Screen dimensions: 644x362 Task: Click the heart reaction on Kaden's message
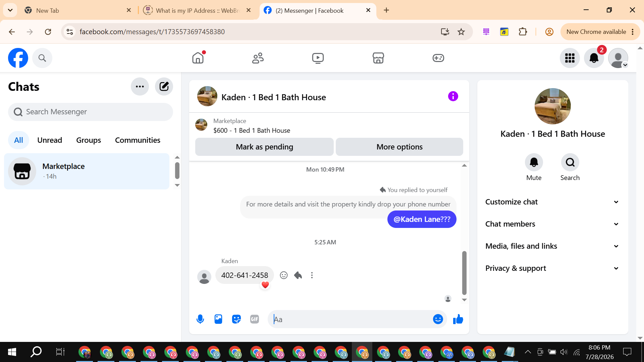265,285
